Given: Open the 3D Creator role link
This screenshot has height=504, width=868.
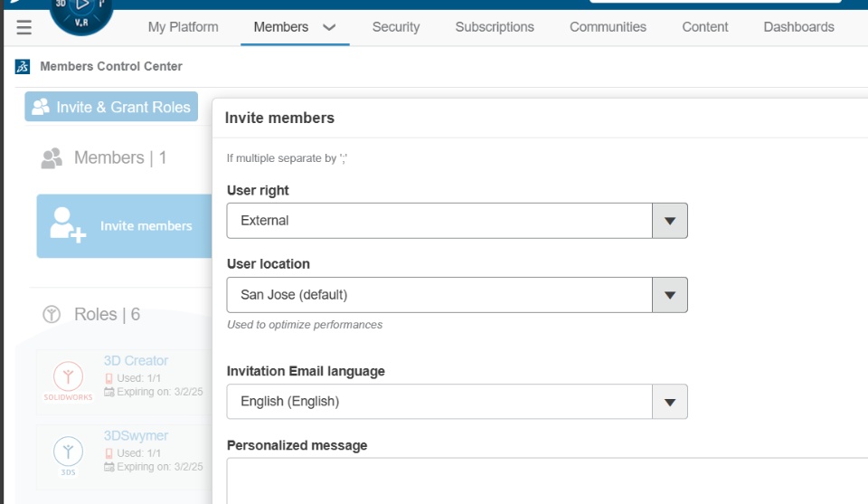Looking at the screenshot, I should pyautogui.click(x=136, y=361).
